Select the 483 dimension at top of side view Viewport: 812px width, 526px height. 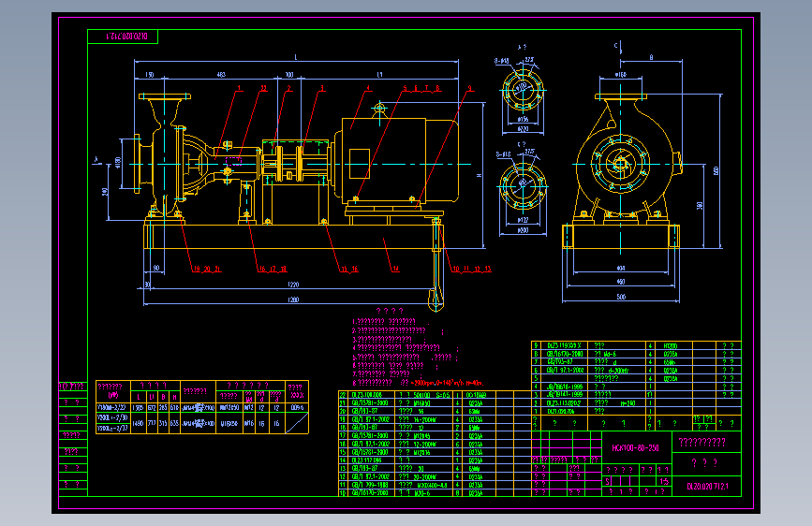(221, 75)
